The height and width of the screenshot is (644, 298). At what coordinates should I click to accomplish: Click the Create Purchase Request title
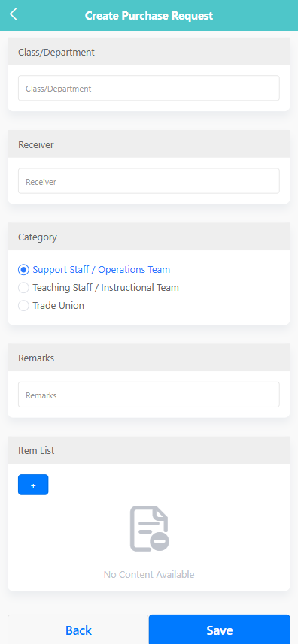(x=149, y=16)
